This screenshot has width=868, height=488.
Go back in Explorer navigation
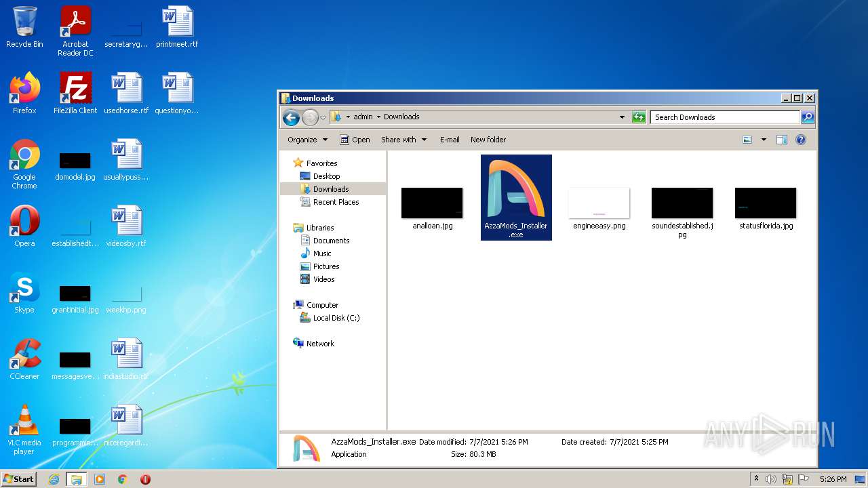pyautogui.click(x=291, y=117)
